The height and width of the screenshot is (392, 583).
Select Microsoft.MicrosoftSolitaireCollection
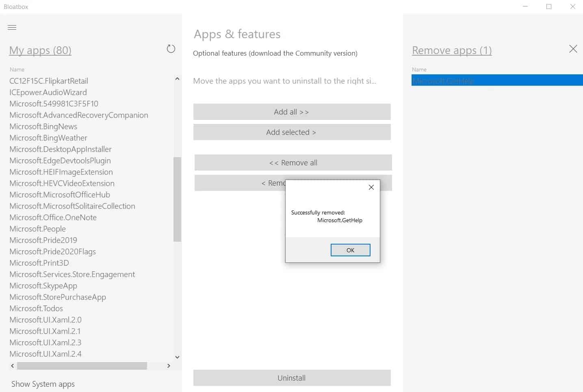pos(72,206)
